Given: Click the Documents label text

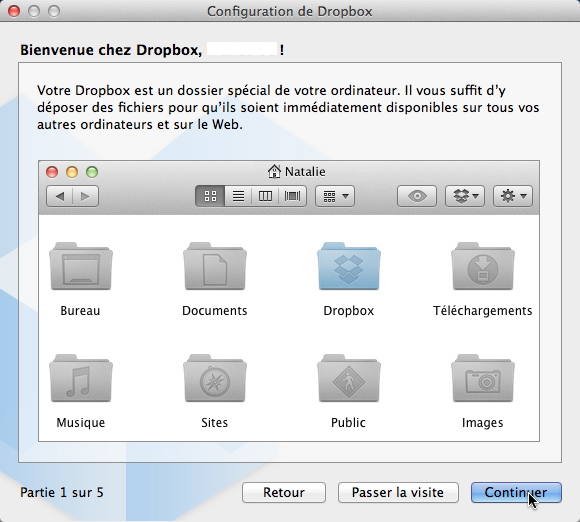Looking at the screenshot, I should [215, 311].
